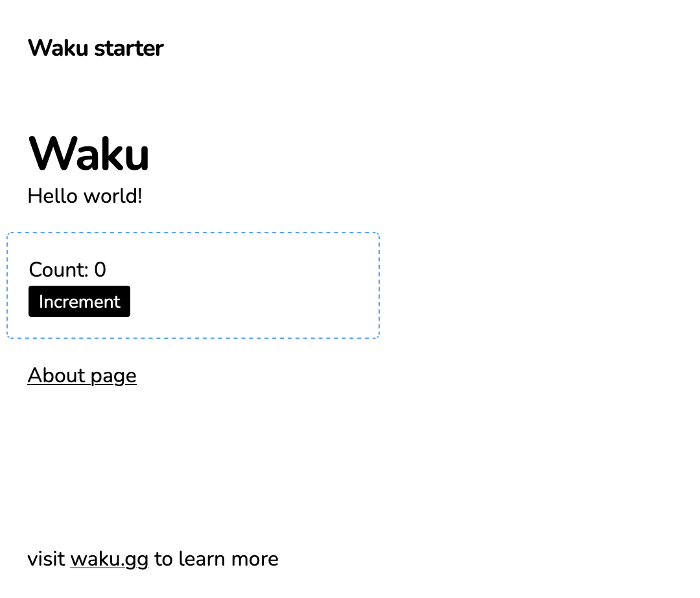Select the large Waku heading
This screenshot has width=700, height=598.
click(x=89, y=154)
